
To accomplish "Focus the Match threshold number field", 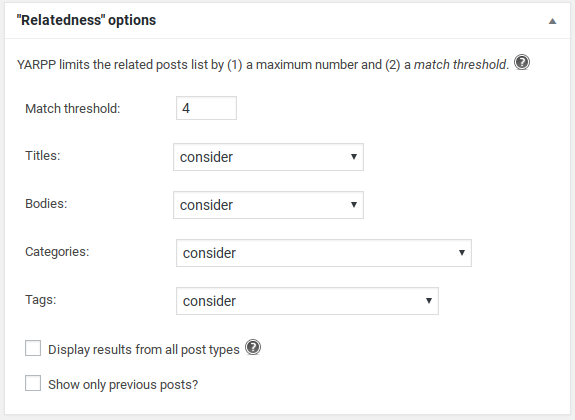I will (206, 108).
